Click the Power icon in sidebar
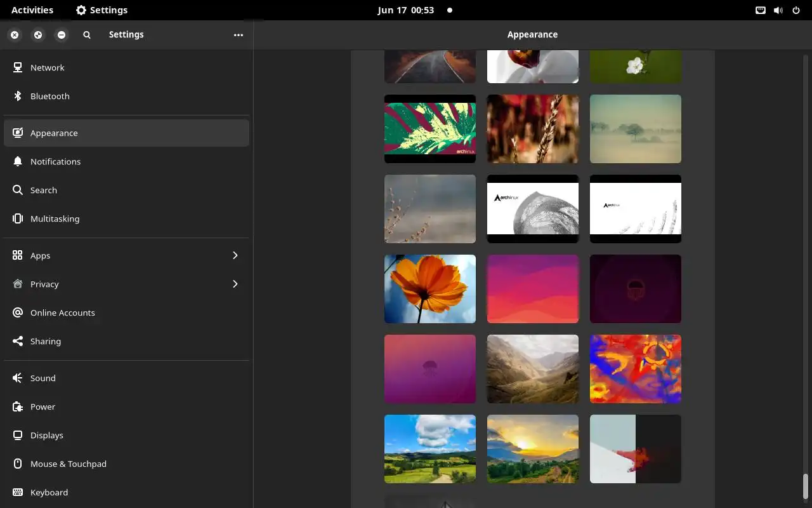Screen dimensions: 812x508 [18, 406]
